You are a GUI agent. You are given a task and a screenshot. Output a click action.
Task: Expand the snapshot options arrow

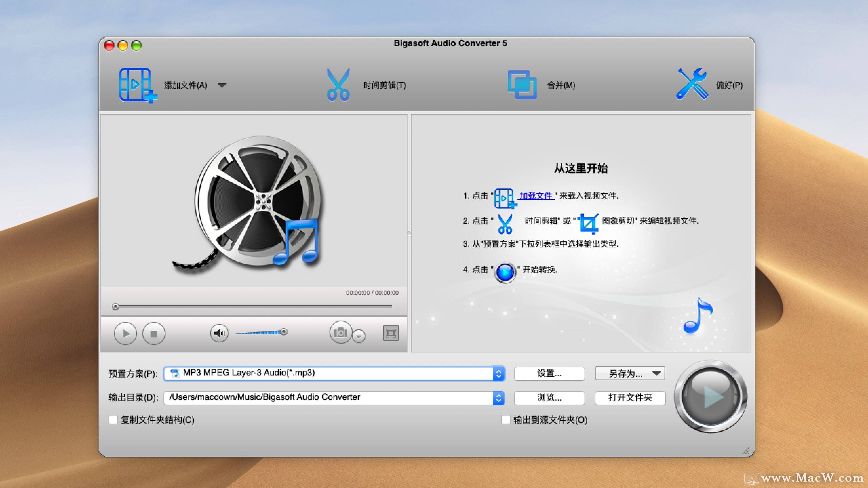pyautogui.click(x=359, y=336)
